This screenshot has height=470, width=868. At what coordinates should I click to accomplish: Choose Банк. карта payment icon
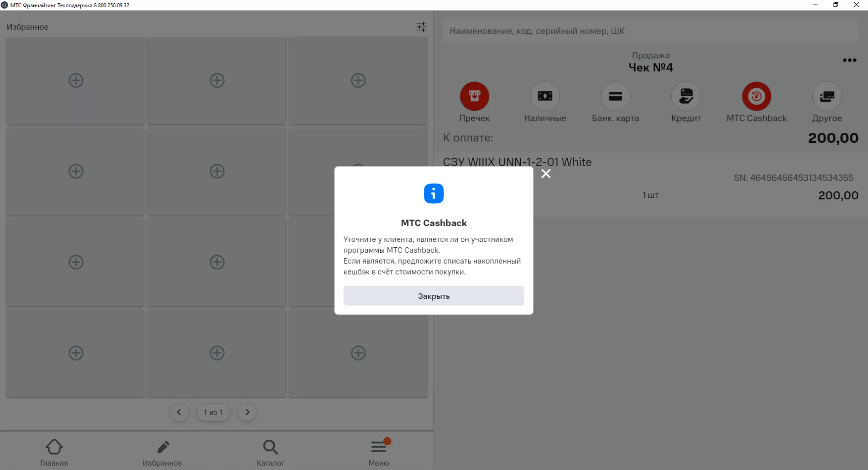[x=615, y=96]
